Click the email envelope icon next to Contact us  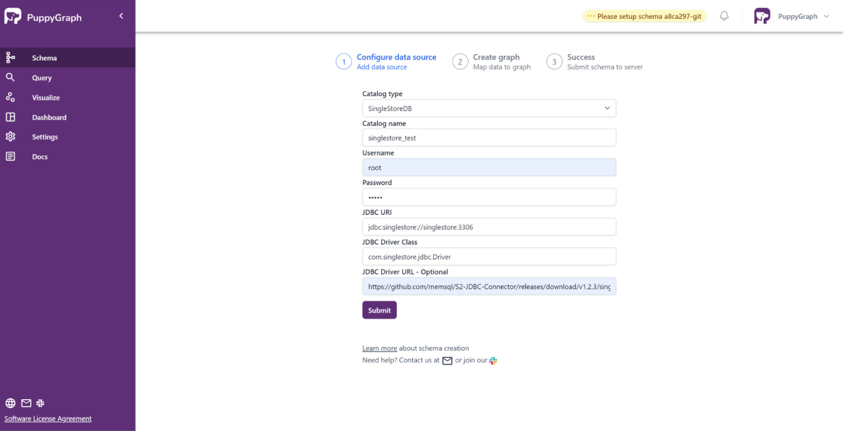point(447,361)
